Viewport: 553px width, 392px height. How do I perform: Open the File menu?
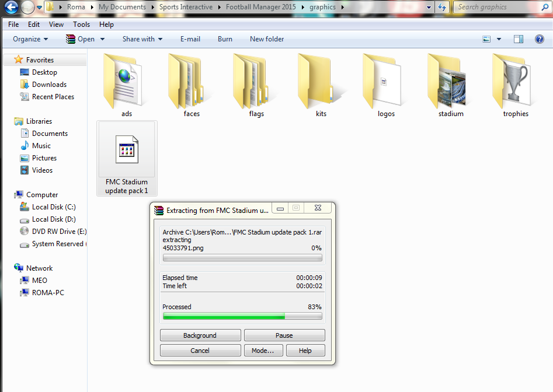click(13, 24)
